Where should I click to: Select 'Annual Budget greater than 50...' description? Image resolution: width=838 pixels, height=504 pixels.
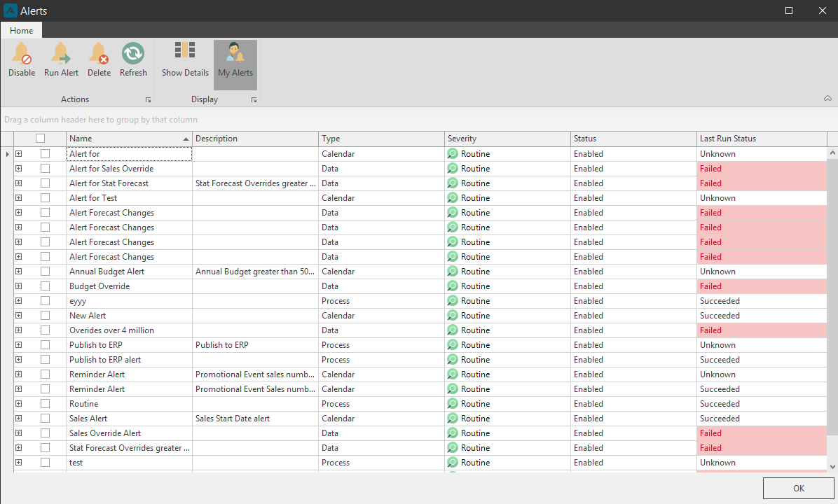(x=255, y=271)
